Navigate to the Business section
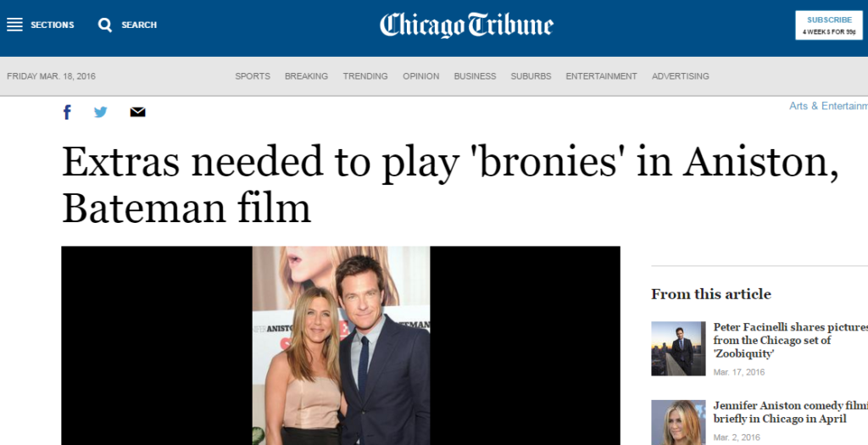 click(x=475, y=76)
